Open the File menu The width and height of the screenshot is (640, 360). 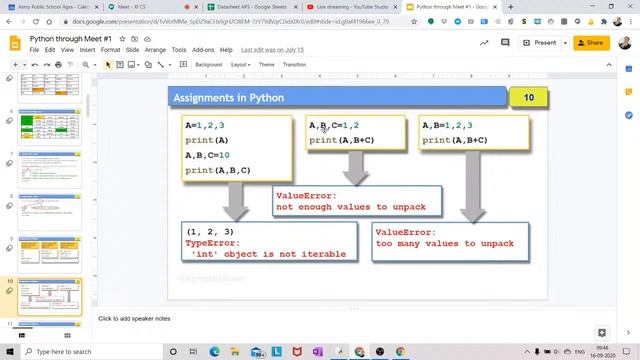point(34,50)
